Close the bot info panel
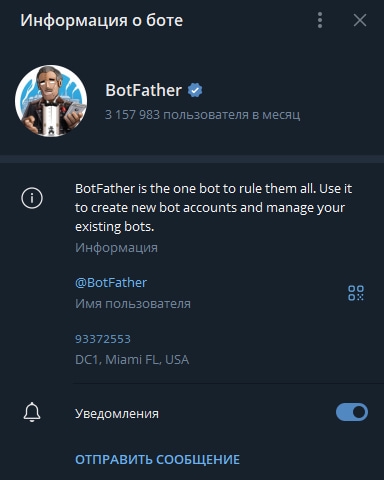This screenshot has width=384, height=480. (x=360, y=20)
